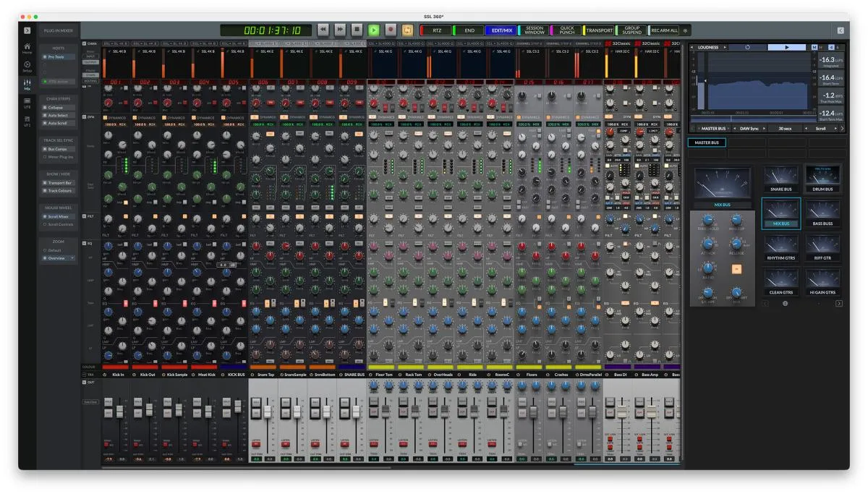This screenshot has height=494, width=868.
Task: Click the RTZ transport tab
Action: tap(436, 30)
